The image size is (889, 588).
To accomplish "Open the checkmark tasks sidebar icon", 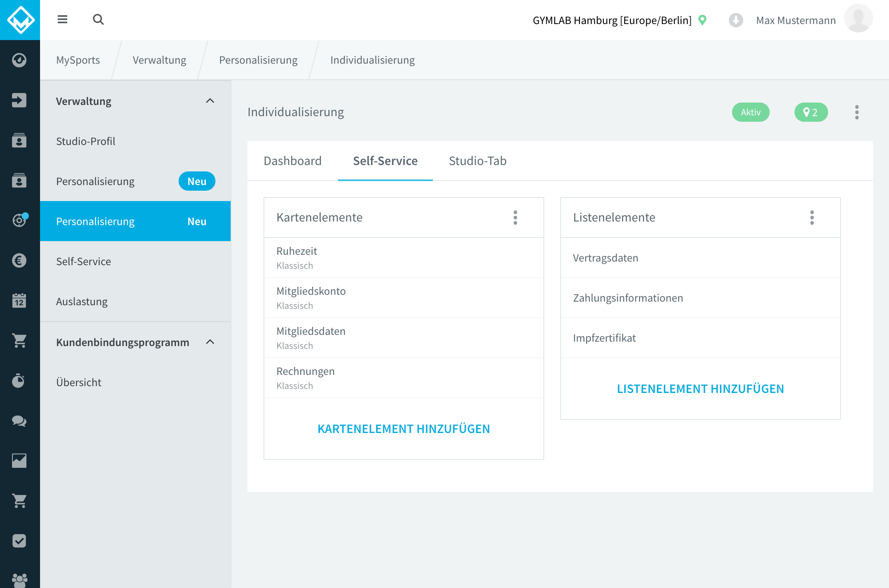I will (x=19, y=541).
